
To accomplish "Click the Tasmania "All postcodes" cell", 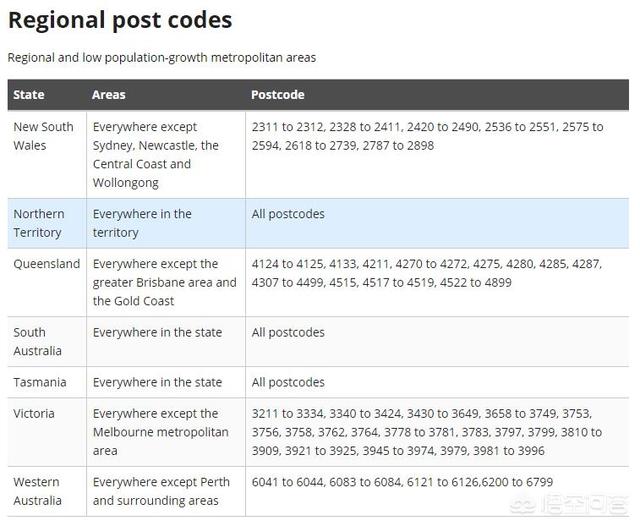I will [x=288, y=382].
